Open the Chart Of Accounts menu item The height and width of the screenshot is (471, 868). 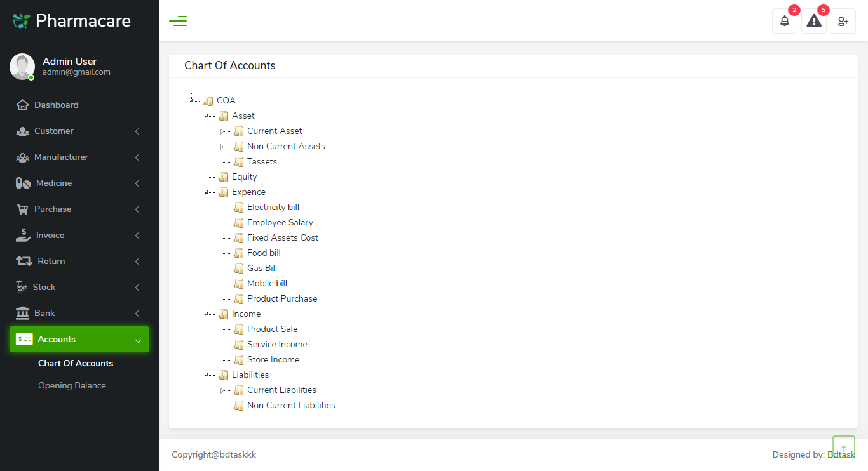(x=75, y=363)
